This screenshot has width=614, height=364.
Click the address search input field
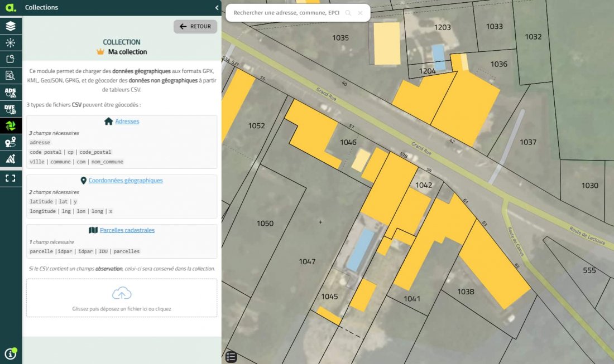[x=287, y=13]
